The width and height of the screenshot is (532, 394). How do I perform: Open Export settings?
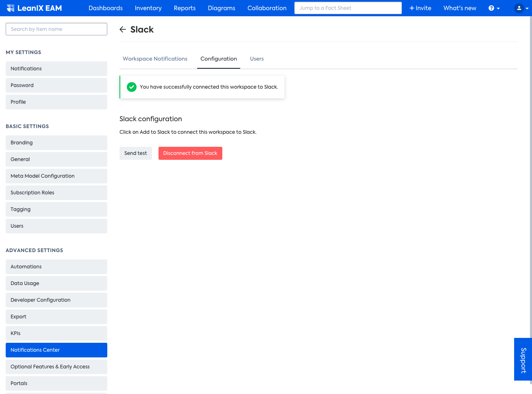[56, 317]
